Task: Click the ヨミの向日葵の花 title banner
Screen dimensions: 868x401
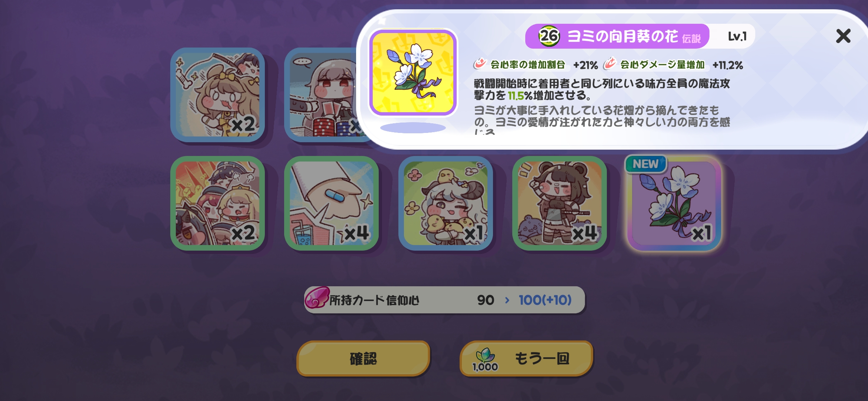Action: coord(617,36)
